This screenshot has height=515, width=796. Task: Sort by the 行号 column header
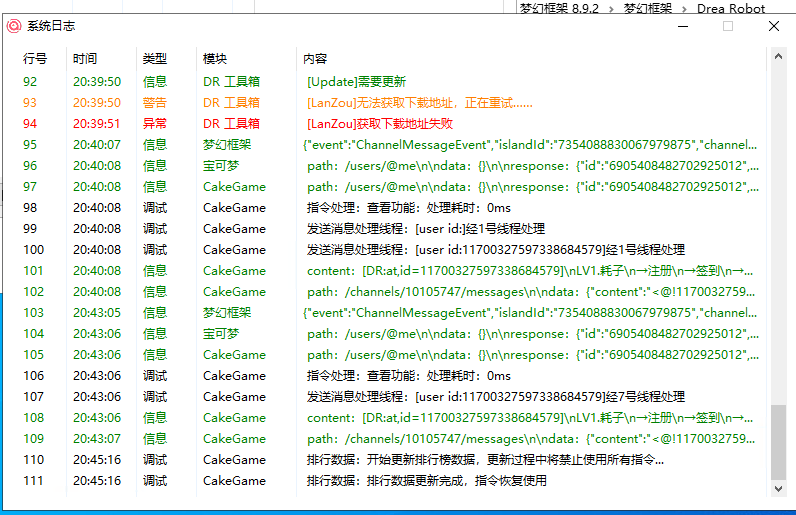(x=35, y=59)
